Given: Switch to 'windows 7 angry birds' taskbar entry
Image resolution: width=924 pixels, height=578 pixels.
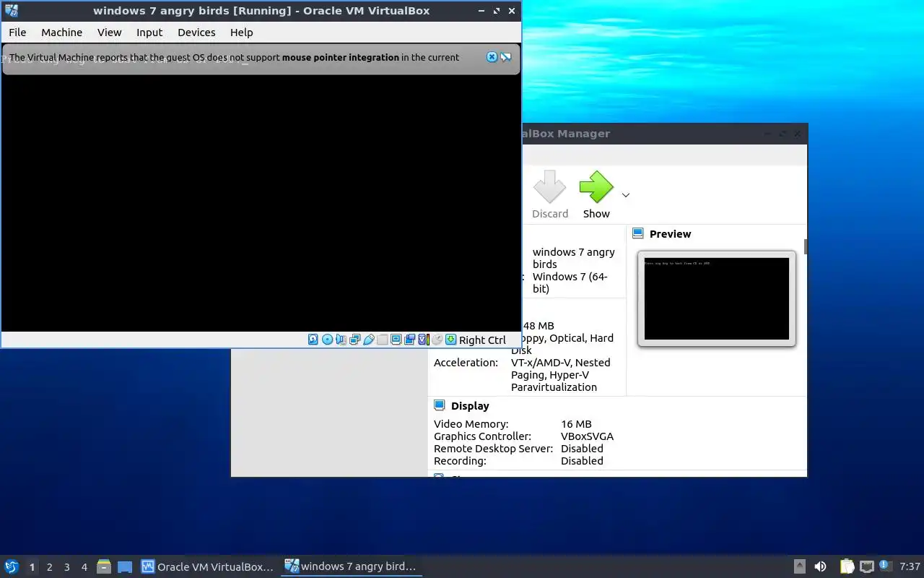Looking at the screenshot, I should point(352,567).
